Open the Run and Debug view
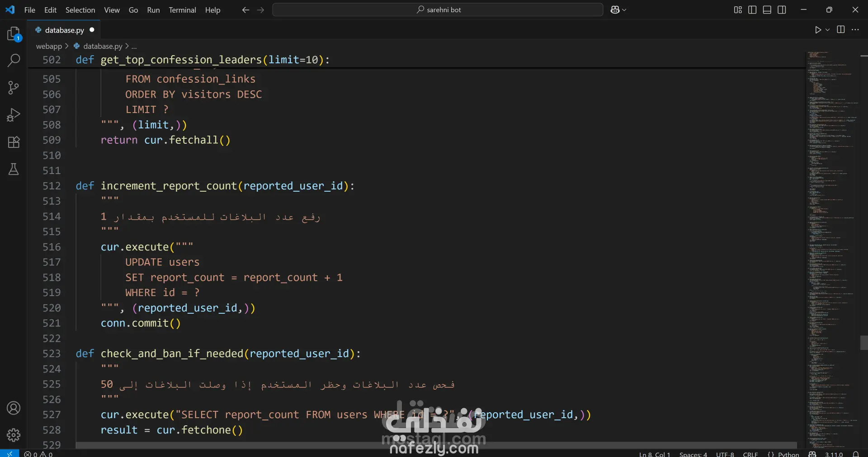This screenshot has width=868, height=457. click(x=14, y=115)
